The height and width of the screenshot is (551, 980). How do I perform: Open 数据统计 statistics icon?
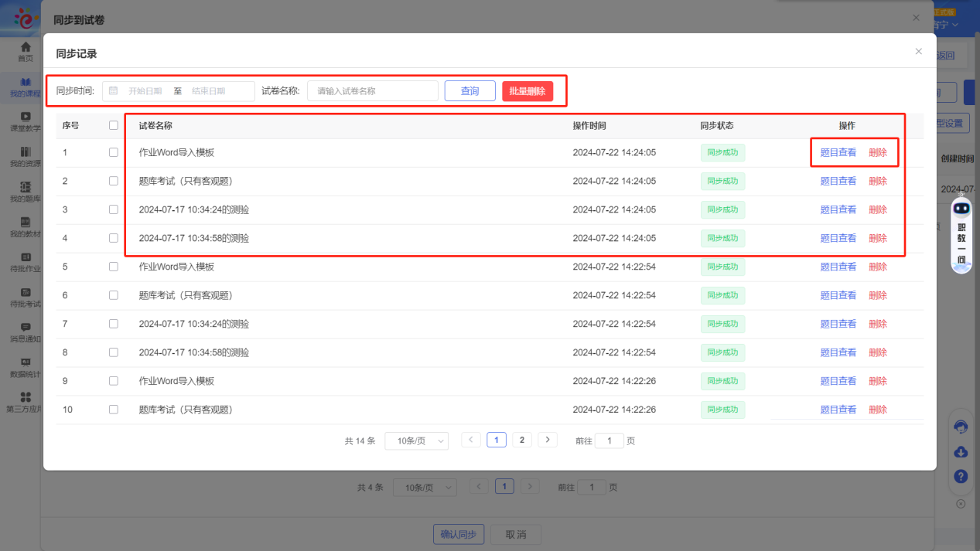pyautogui.click(x=26, y=362)
